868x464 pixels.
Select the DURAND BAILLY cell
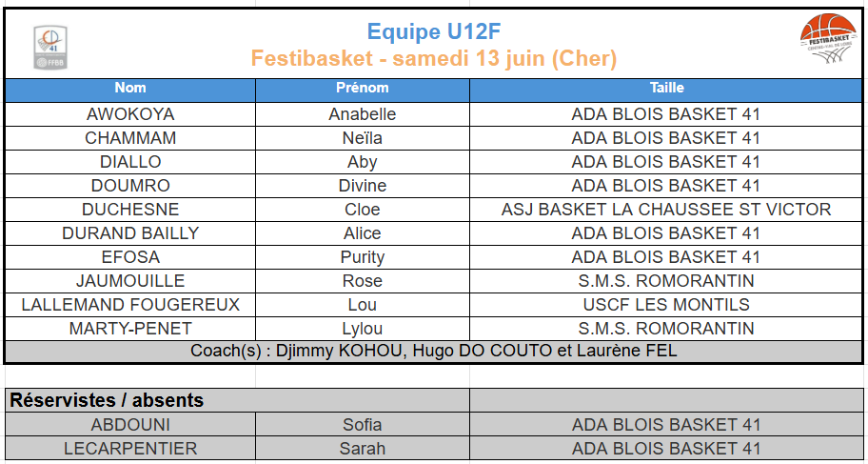click(x=130, y=233)
